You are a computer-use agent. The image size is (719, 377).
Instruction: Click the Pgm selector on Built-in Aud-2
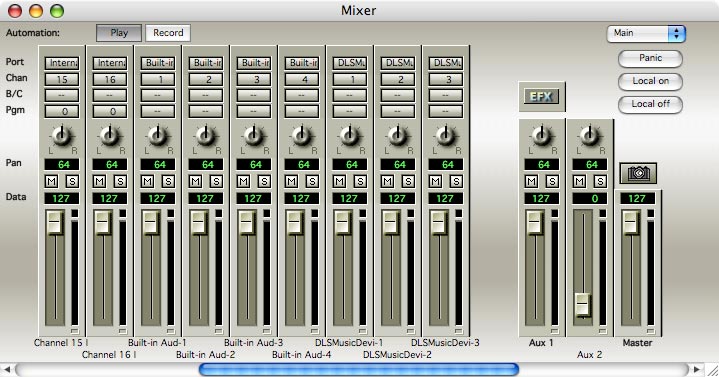click(206, 111)
